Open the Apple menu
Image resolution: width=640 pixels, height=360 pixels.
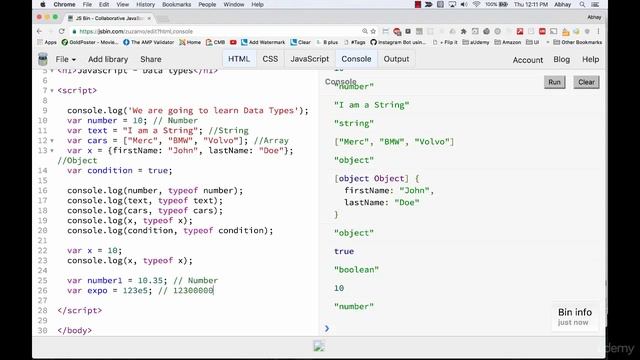[43, 4]
